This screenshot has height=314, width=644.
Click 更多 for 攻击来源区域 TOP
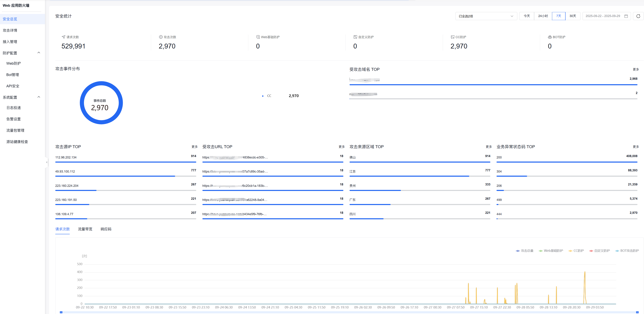[x=489, y=147]
